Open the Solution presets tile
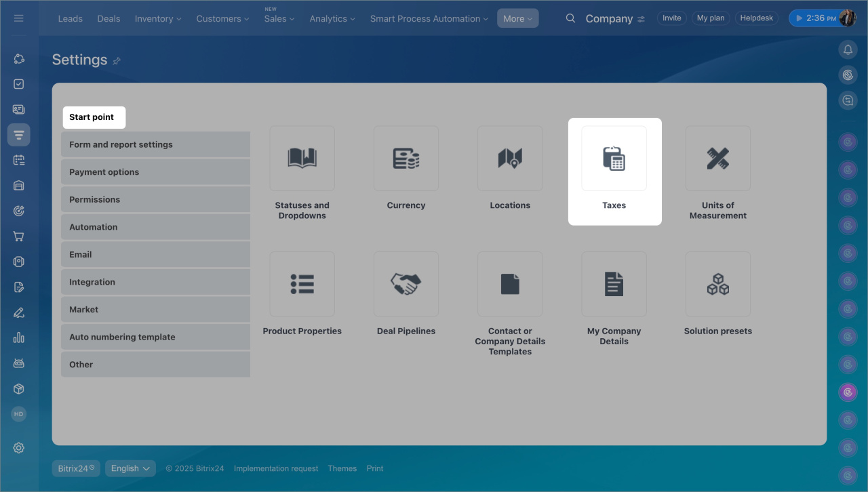 pyautogui.click(x=717, y=285)
